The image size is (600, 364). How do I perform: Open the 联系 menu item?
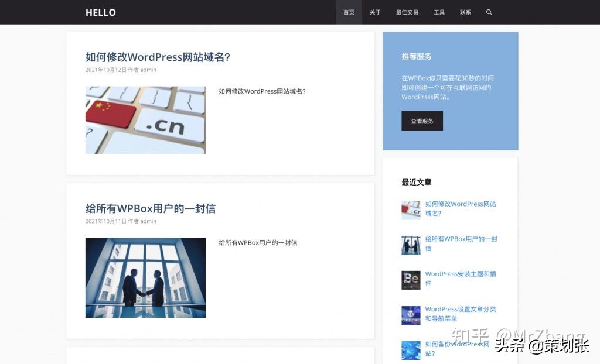(465, 12)
